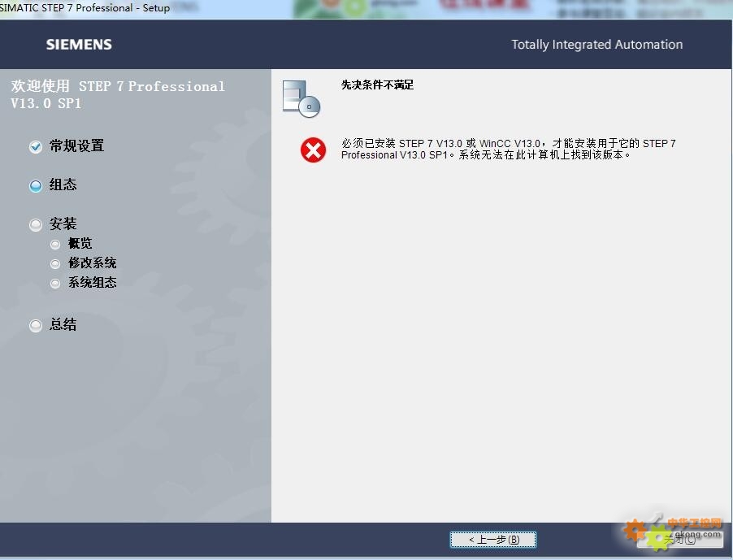The width and height of the screenshot is (733, 560).
Task: Select the 组态 step indicator bullet
Action: click(36, 185)
